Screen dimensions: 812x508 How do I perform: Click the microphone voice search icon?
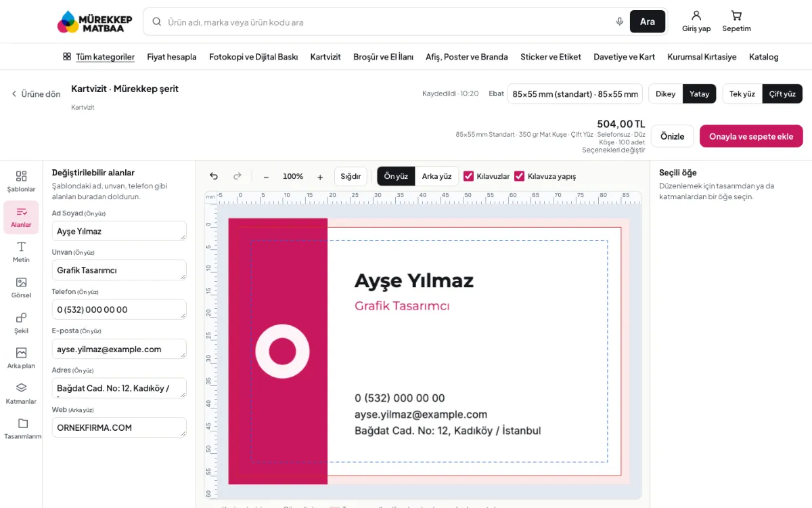[620, 22]
